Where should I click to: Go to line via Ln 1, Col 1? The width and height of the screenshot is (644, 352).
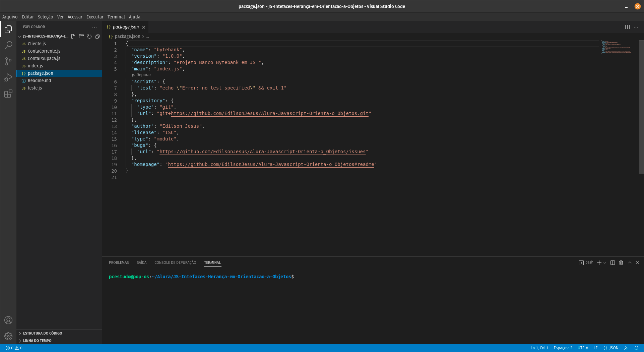pos(539,348)
